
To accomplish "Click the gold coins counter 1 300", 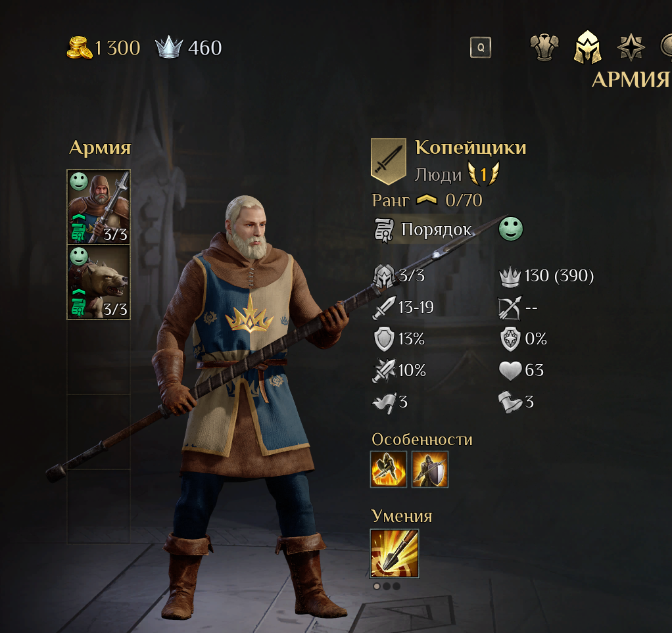I will [x=103, y=47].
